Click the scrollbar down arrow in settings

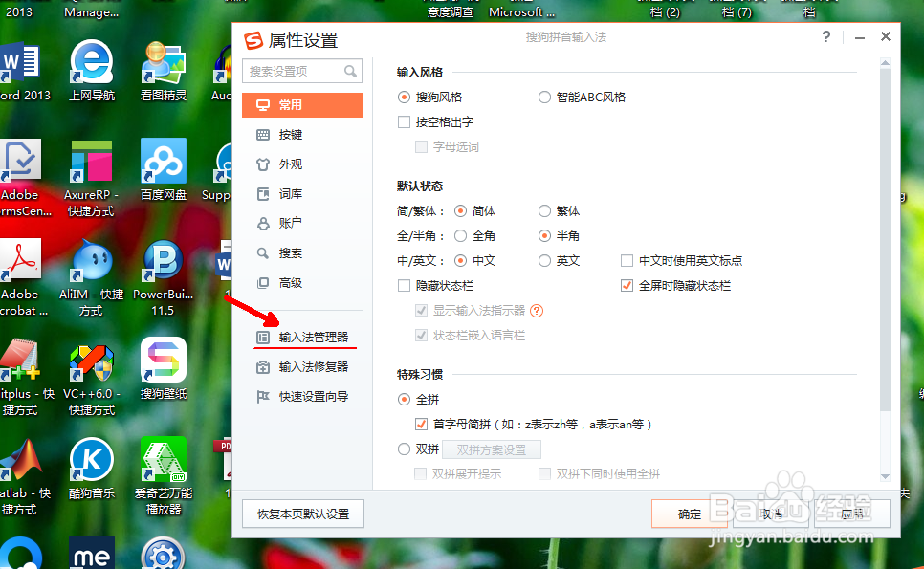pos(885,476)
